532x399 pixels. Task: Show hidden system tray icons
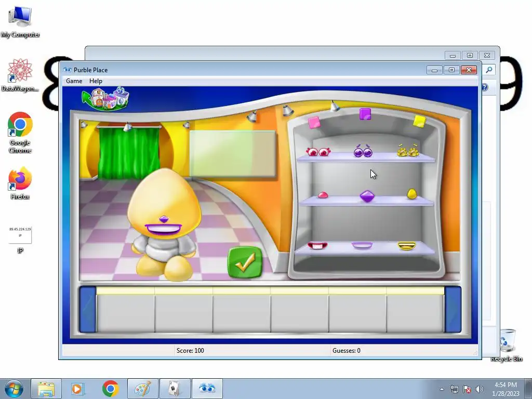coord(442,389)
